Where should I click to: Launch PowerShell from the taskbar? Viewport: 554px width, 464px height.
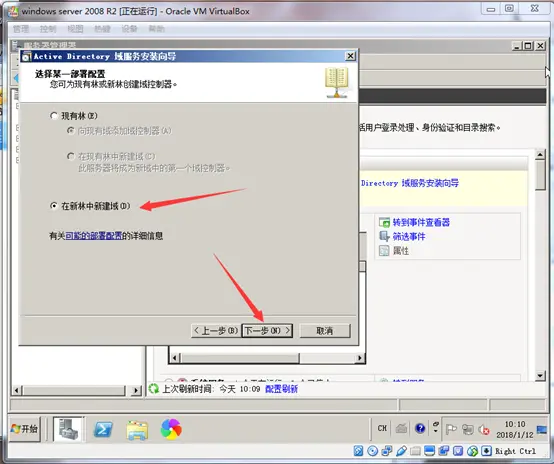click(103, 429)
